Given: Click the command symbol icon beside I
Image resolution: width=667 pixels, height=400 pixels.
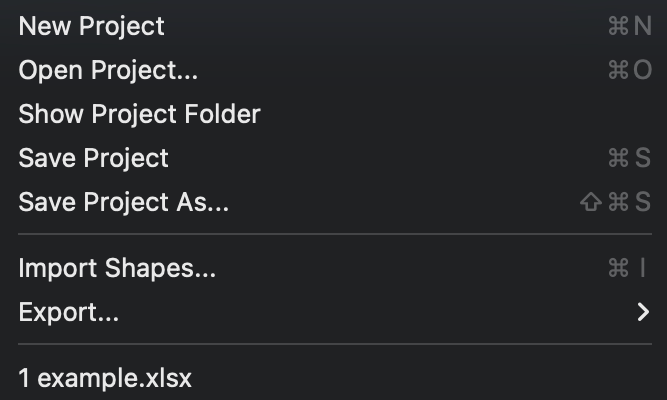Looking at the screenshot, I should tap(619, 268).
